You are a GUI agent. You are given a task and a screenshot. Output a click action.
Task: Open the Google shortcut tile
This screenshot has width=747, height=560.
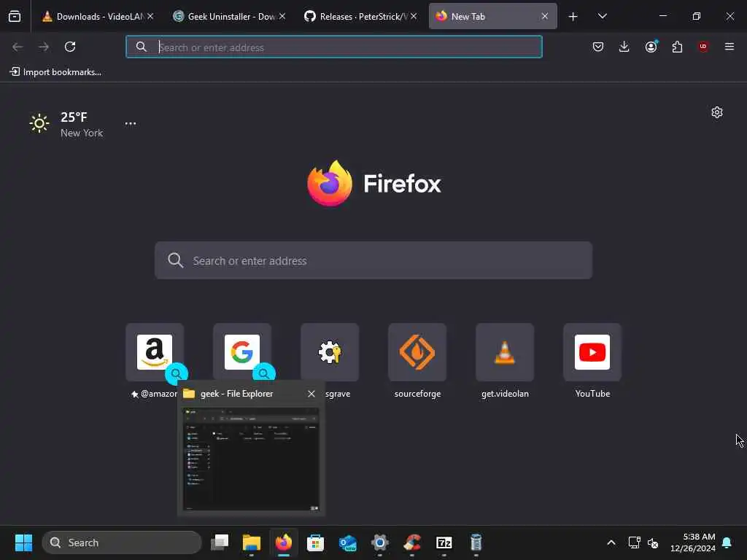point(242,352)
